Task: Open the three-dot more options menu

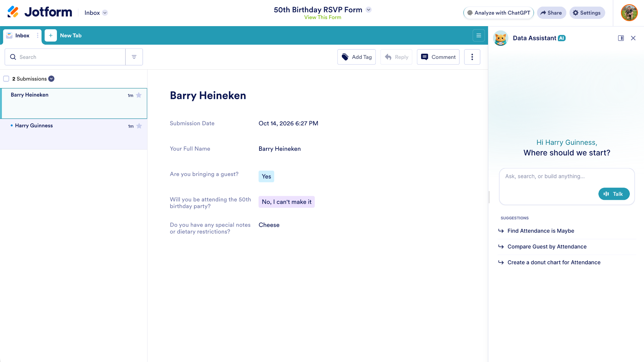Action: [x=472, y=57]
